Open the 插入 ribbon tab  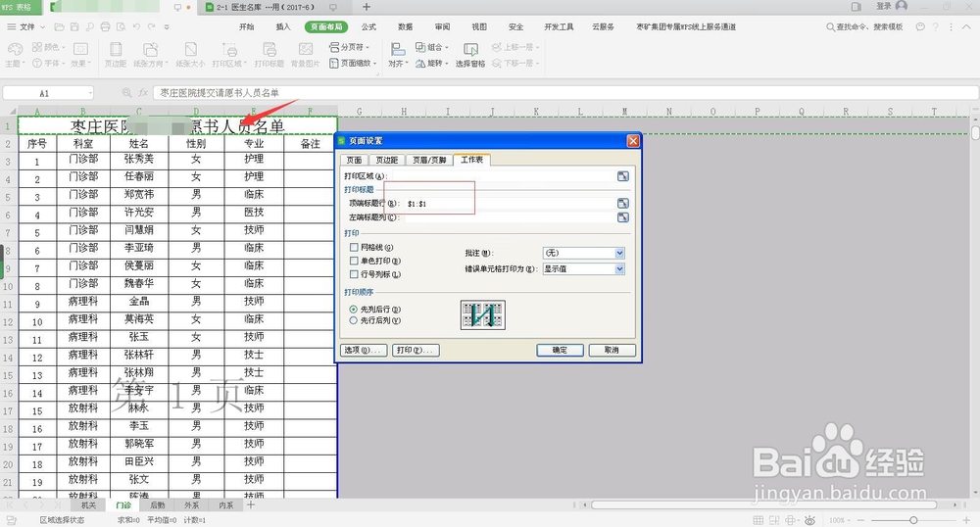pyautogui.click(x=283, y=26)
